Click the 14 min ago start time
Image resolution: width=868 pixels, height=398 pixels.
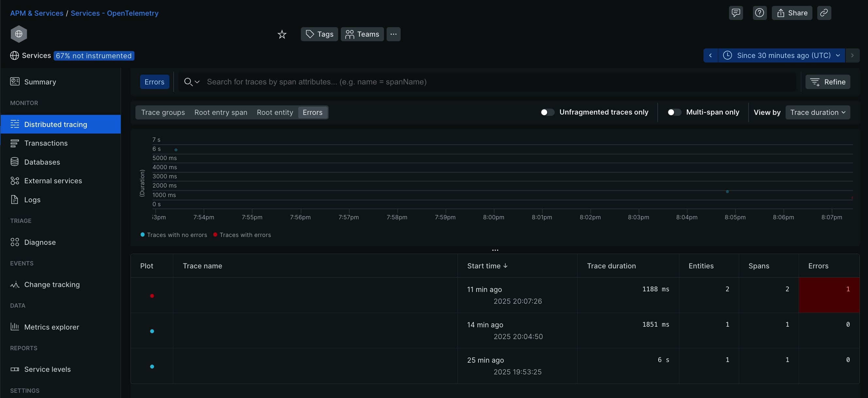(x=485, y=325)
